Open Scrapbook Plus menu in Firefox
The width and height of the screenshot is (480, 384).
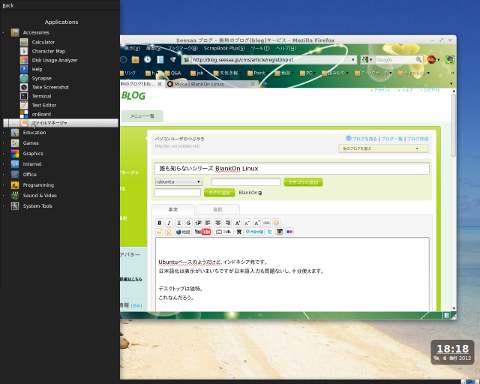point(224,48)
